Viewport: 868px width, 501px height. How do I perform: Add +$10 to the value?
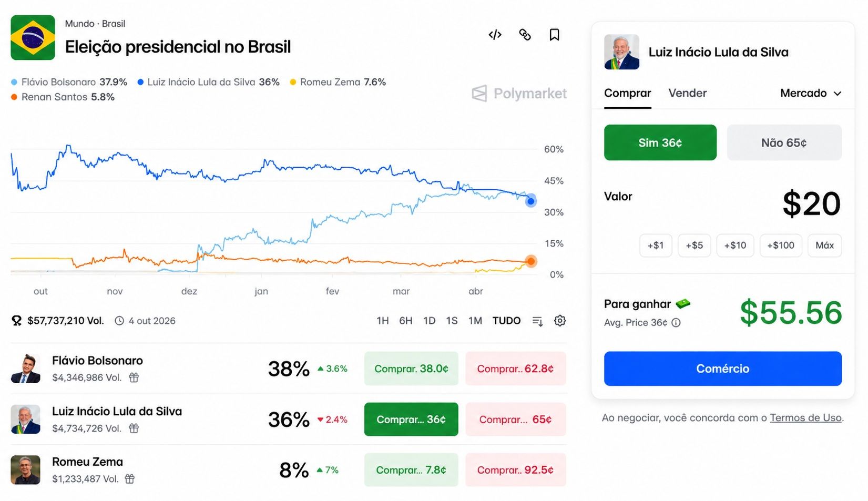coord(735,246)
